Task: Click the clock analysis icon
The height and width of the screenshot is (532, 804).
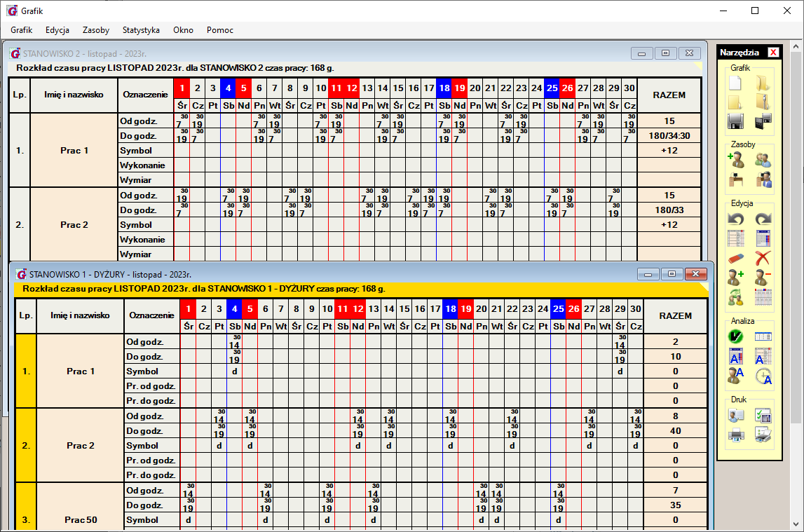Action: [763, 376]
